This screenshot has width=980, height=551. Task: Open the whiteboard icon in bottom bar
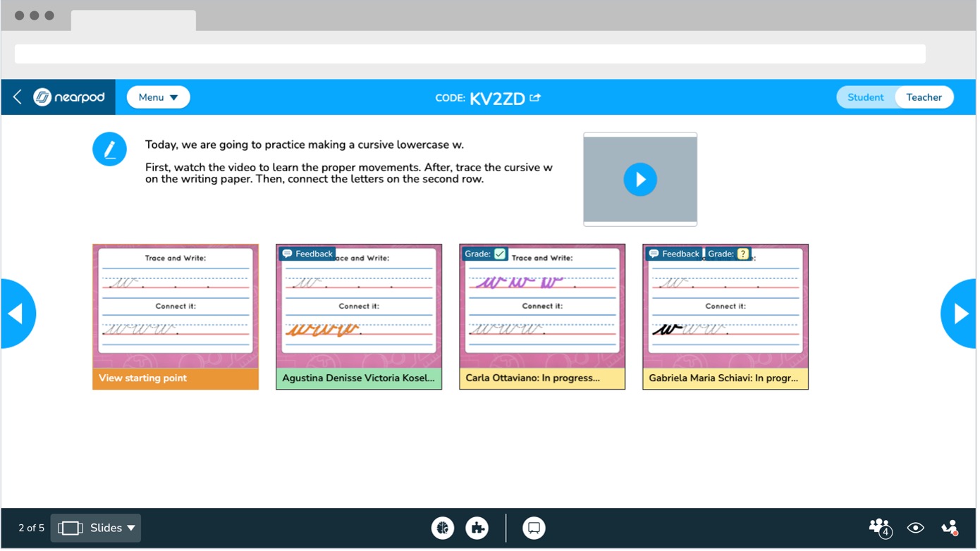tap(535, 529)
